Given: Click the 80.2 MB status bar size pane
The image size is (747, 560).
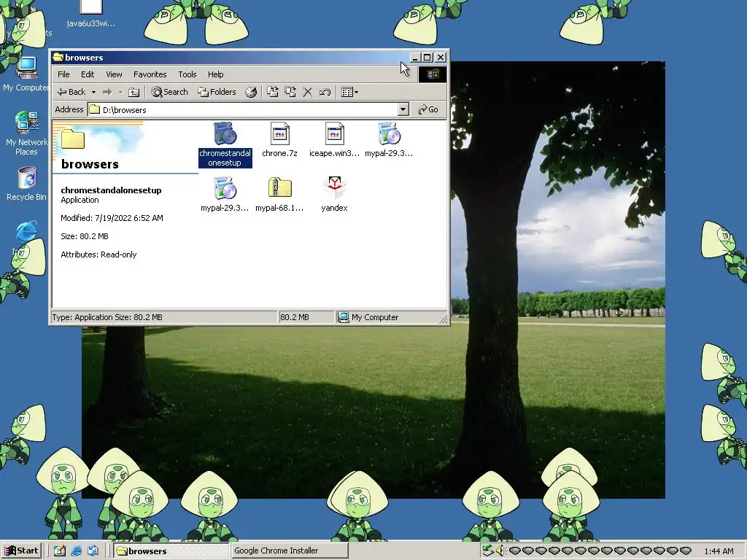Looking at the screenshot, I should click(306, 317).
